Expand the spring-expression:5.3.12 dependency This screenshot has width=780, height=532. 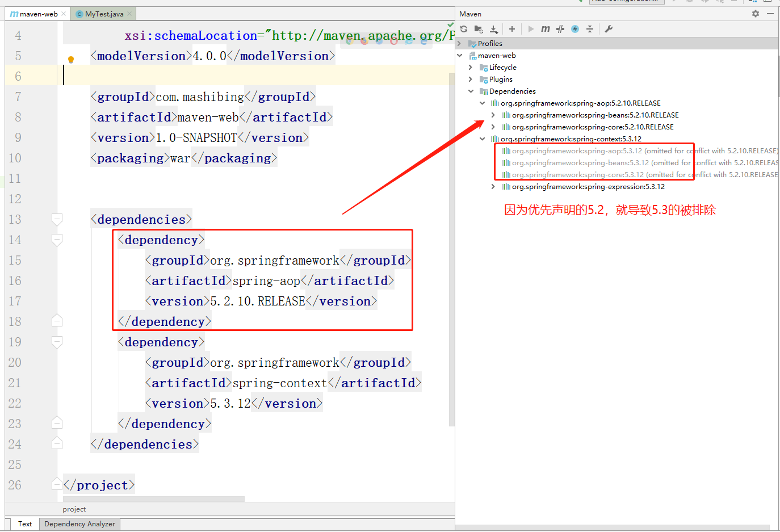point(493,187)
